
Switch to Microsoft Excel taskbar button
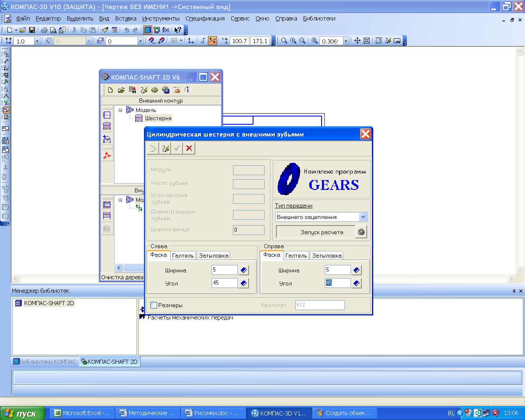pyautogui.click(x=82, y=413)
